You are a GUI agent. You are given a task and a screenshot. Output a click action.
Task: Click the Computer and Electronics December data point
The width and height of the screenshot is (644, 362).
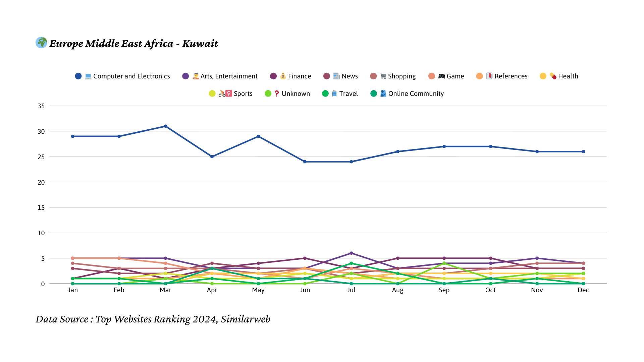[x=583, y=152]
